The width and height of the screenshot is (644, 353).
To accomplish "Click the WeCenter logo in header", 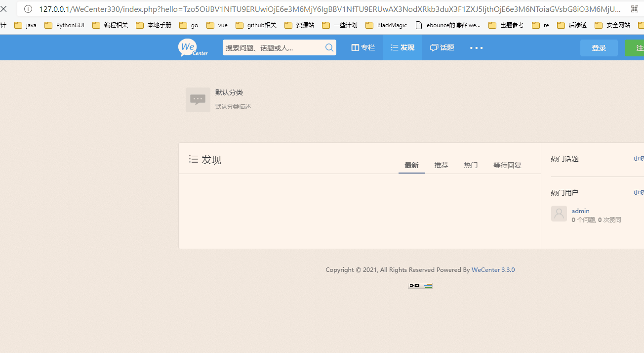I will 193,48.
